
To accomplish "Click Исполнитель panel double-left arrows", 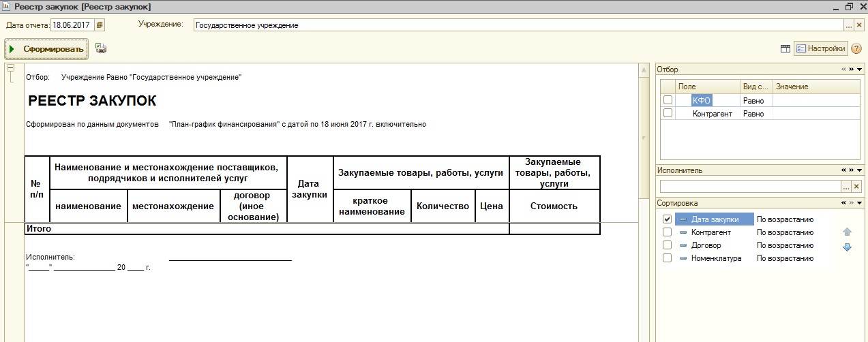I will tap(843, 170).
